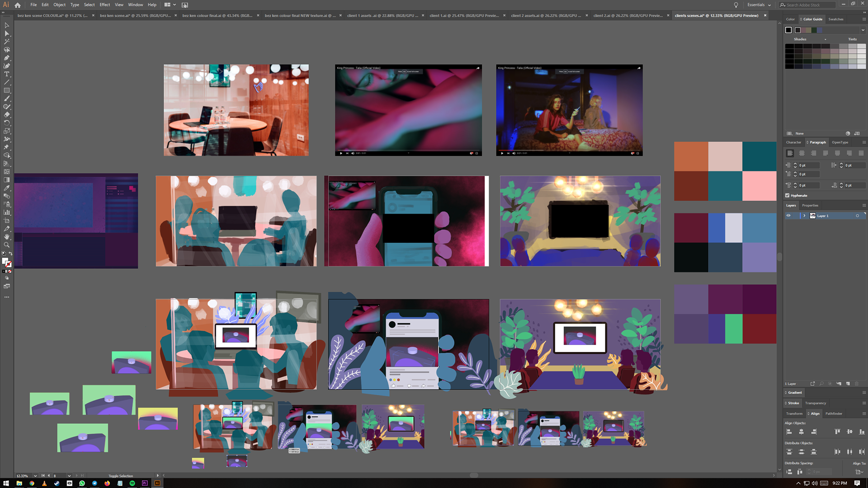
Task: Click Layer 1 target circle
Action: pyautogui.click(x=857, y=216)
